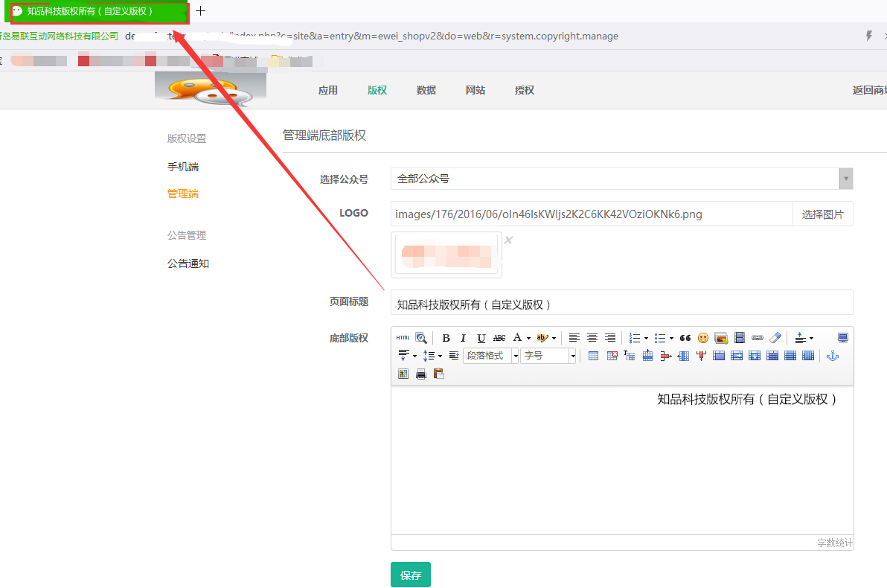Insert an emoticon from the editor toolbar

pos(702,338)
